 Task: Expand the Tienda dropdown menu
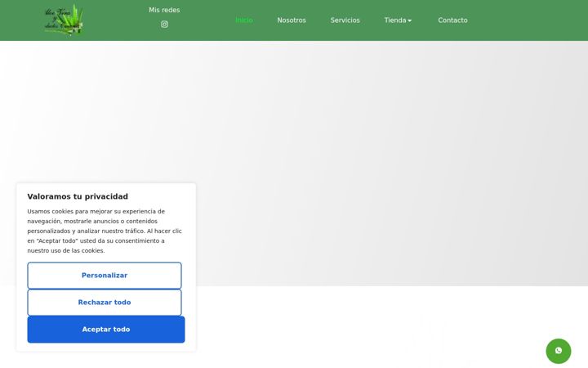click(x=398, y=20)
